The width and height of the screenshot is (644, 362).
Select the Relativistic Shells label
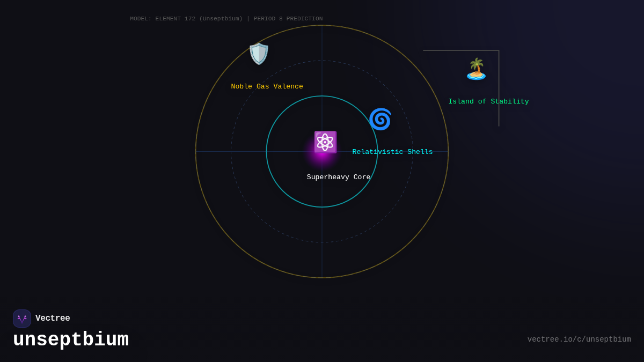pos(392,152)
